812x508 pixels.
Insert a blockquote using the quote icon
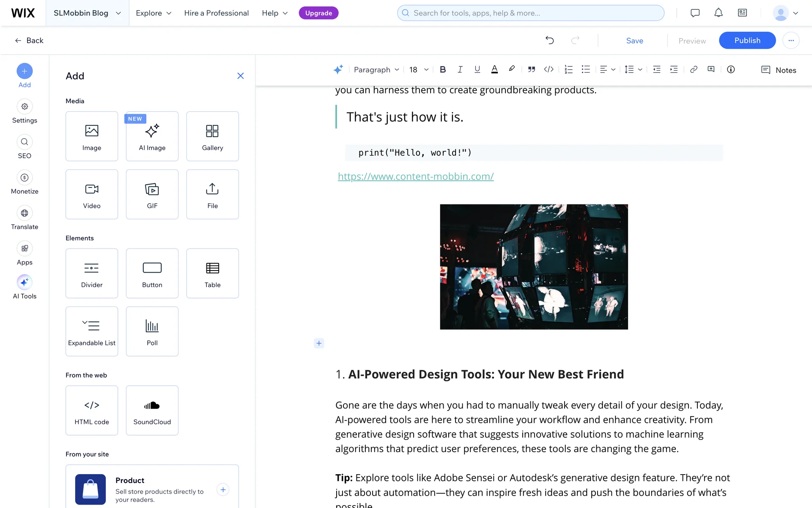click(x=531, y=69)
